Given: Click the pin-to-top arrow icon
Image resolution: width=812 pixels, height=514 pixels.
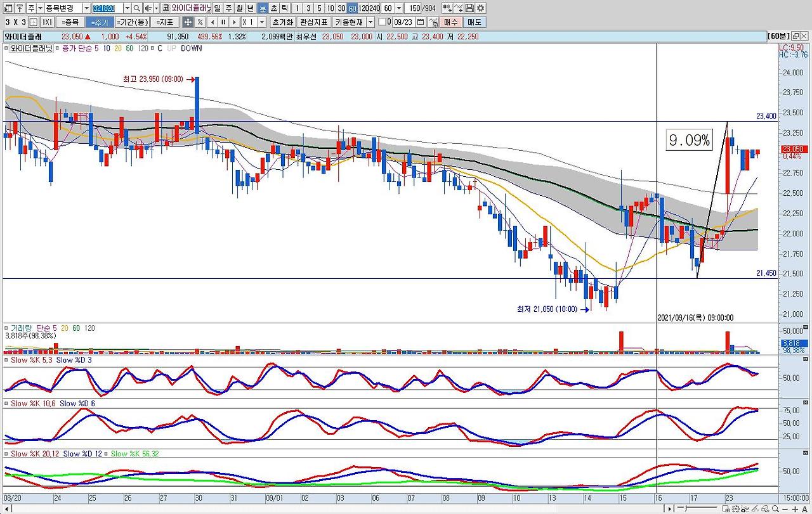Looking at the screenshot, I should click(20, 8).
